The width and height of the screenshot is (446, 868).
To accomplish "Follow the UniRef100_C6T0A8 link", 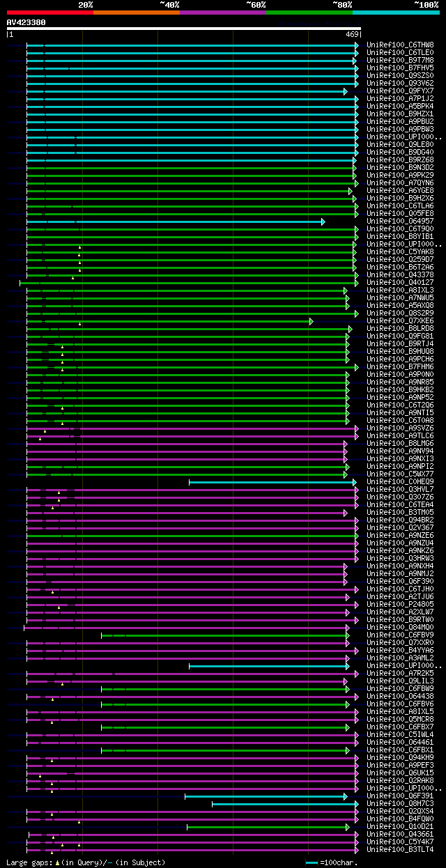I will (x=400, y=421).
